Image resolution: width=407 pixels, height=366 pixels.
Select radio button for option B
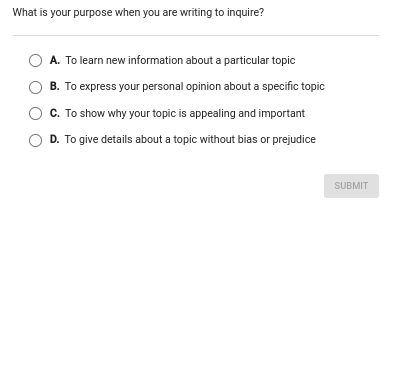pos(35,87)
